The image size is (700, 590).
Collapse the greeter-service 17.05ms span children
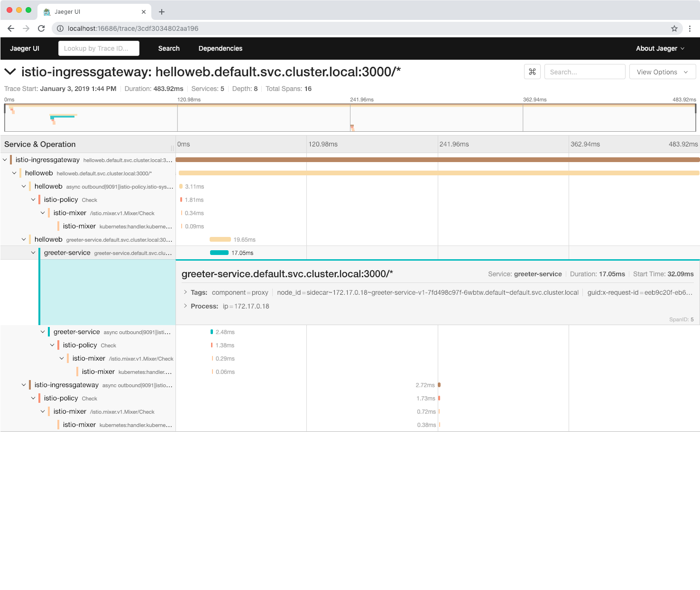(x=33, y=253)
